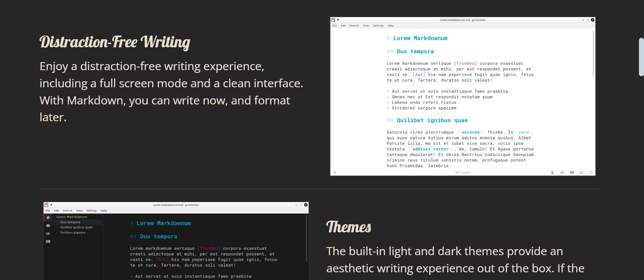
Task: Click 'Lorem Markdownum' heading in light editor
Action: (x=420, y=38)
